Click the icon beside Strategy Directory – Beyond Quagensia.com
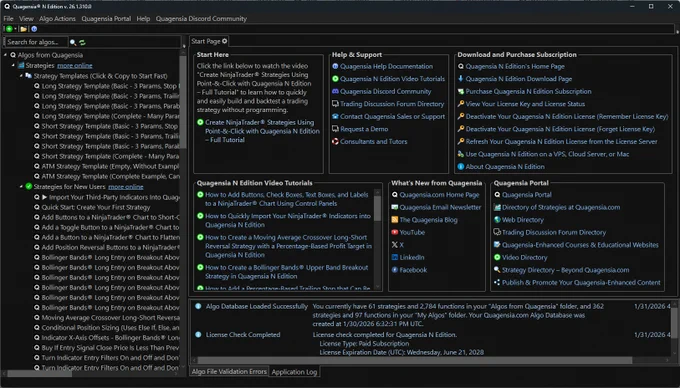The height and width of the screenshot is (388, 680). pos(497,270)
